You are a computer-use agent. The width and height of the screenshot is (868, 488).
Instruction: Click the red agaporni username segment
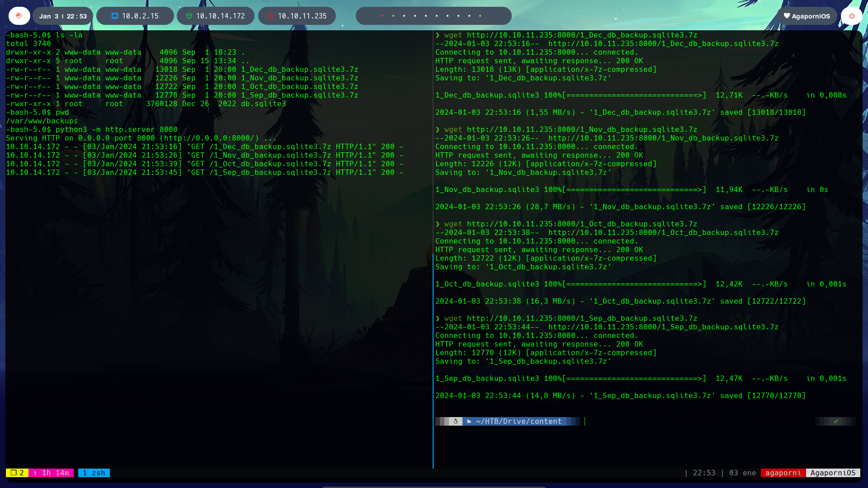click(x=783, y=473)
